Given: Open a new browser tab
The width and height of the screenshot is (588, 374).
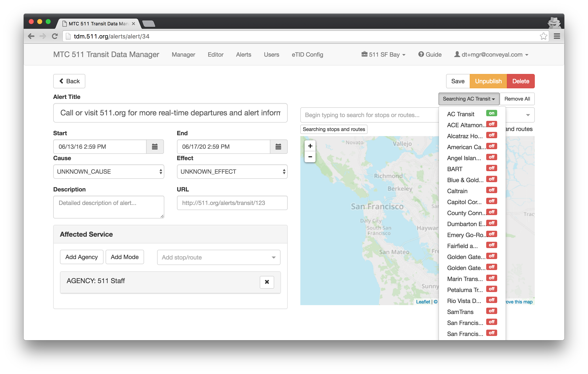Looking at the screenshot, I should point(149,23).
